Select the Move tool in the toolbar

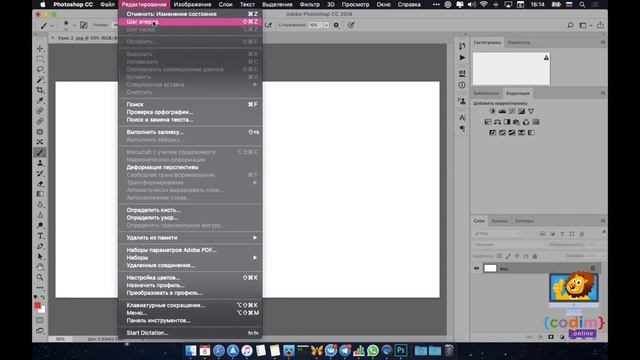40,49
